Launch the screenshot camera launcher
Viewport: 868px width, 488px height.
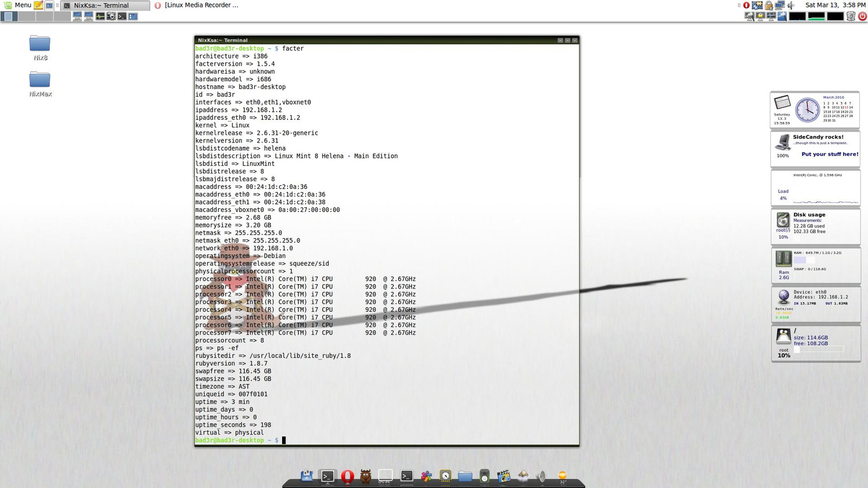(111, 16)
